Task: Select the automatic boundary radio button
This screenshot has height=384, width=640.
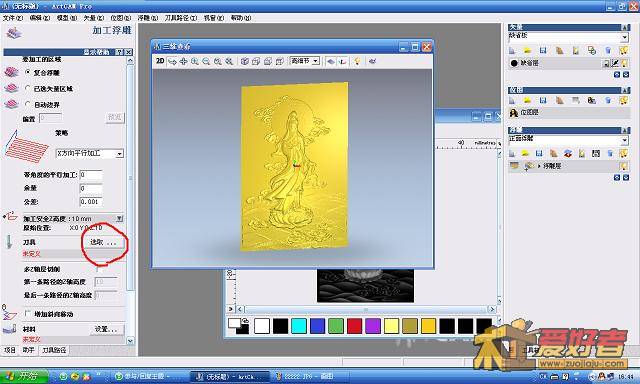Action: (28, 104)
